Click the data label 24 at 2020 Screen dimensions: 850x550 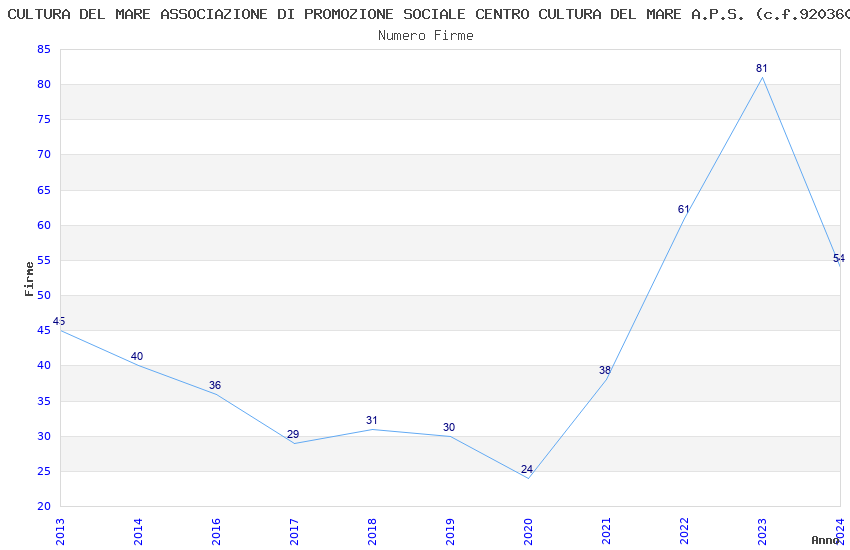527,469
